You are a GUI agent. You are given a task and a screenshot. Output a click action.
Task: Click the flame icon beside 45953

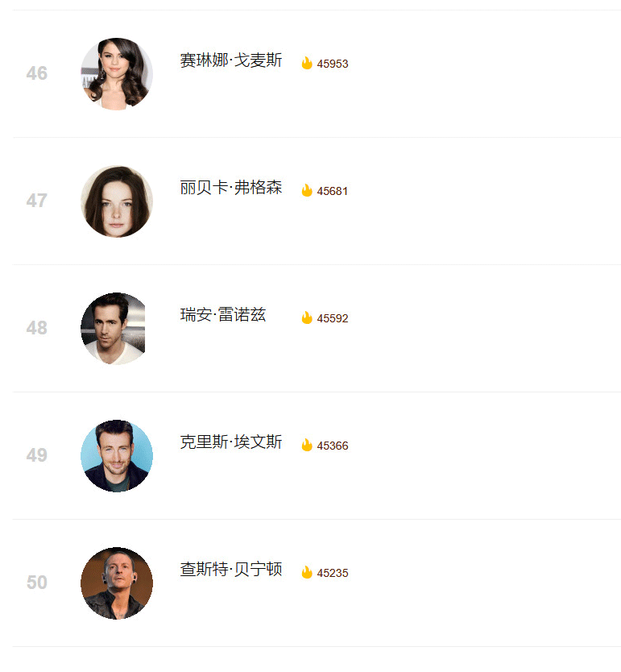(x=307, y=63)
